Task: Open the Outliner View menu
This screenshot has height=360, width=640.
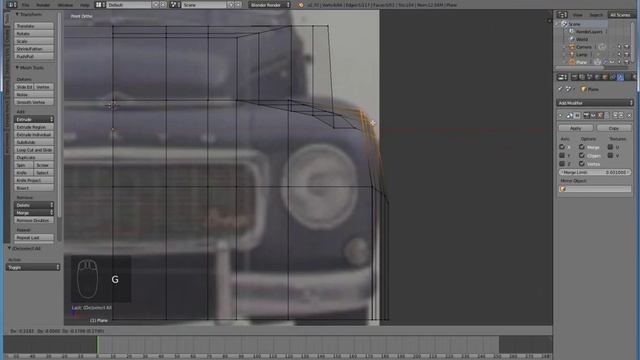Action: coord(577,15)
